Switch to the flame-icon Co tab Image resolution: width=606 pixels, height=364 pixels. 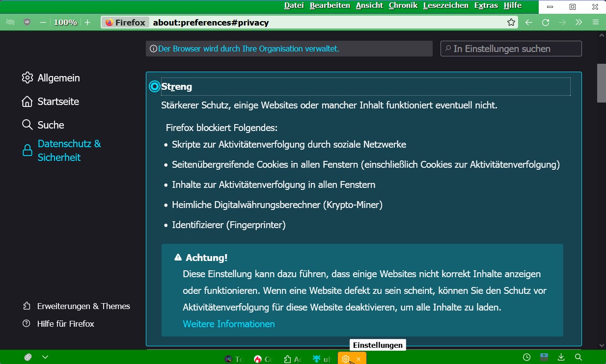pos(263,359)
